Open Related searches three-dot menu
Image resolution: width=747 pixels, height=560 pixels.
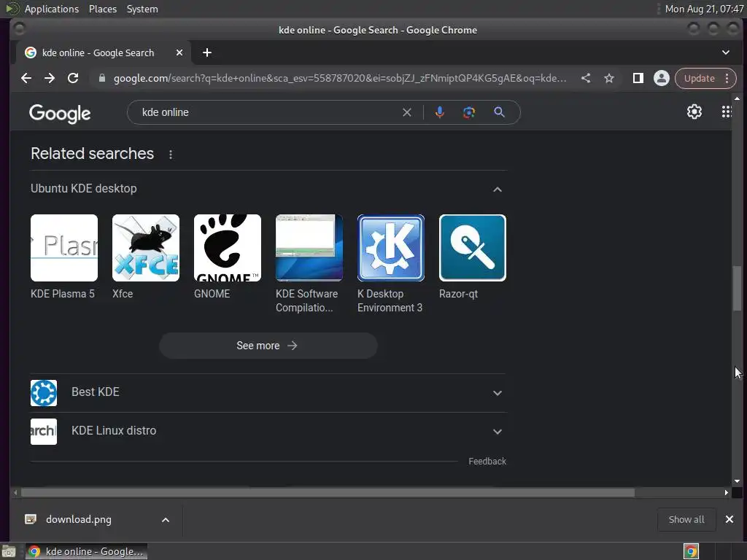pyautogui.click(x=171, y=155)
